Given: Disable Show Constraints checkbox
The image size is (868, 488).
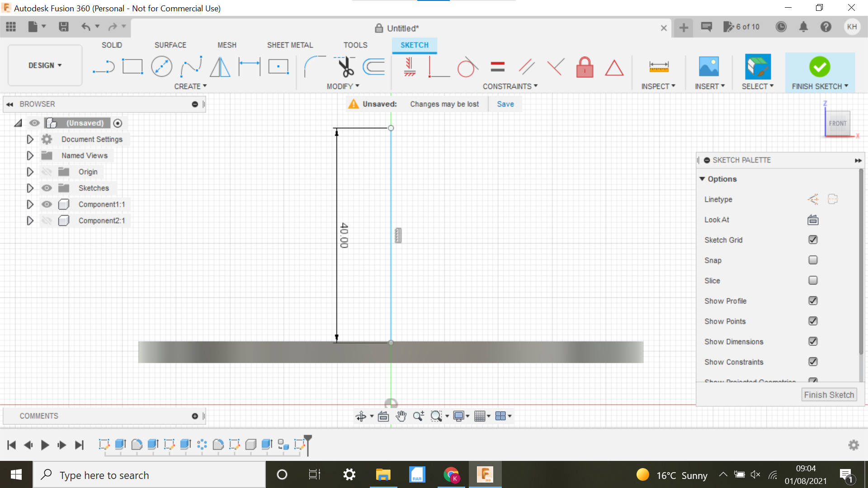Looking at the screenshot, I should coord(812,361).
